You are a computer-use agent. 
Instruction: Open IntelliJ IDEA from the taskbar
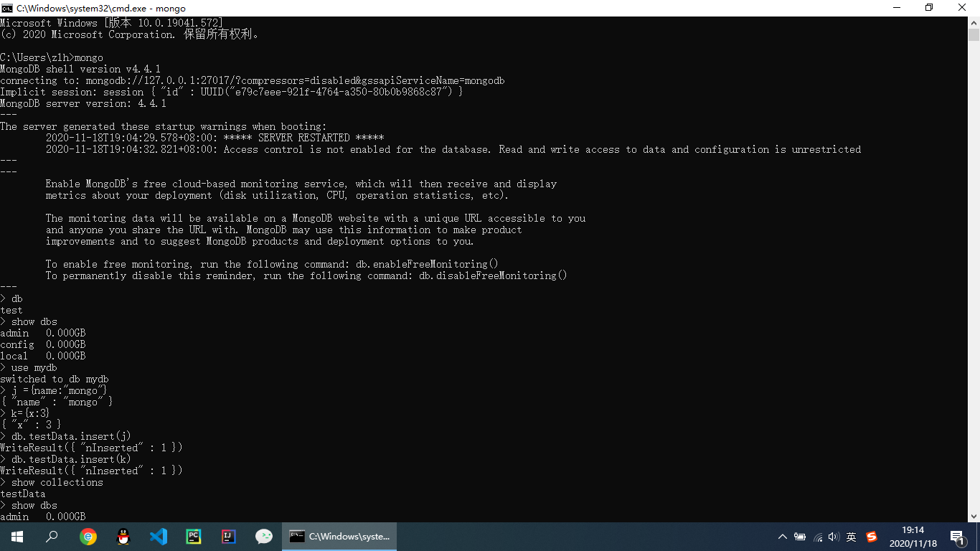click(229, 537)
